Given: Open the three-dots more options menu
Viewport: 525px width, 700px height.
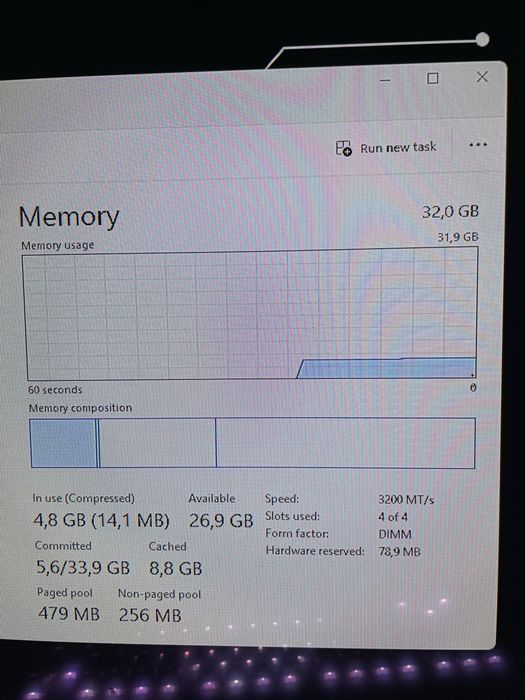Looking at the screenshot, I should click(478, 145).
